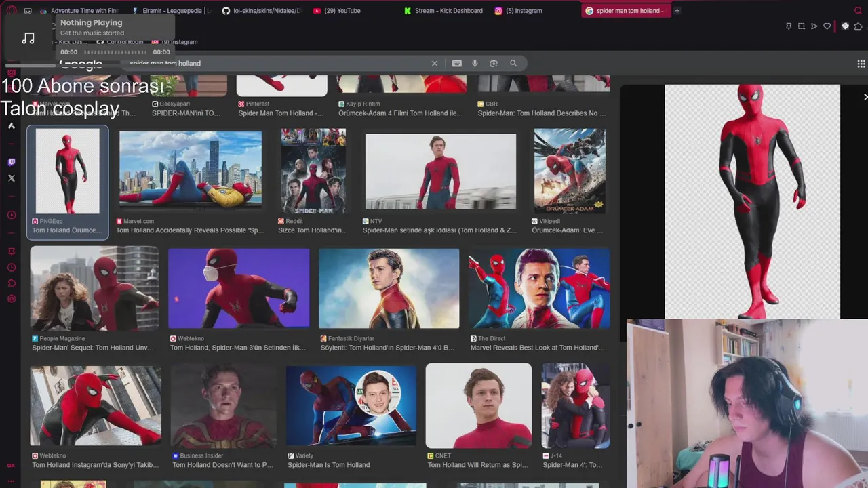The width and height of the screenshot is (868, 488).
Task: Open the on-screen keyboard input tool
Action: click(x=457, y=63)
